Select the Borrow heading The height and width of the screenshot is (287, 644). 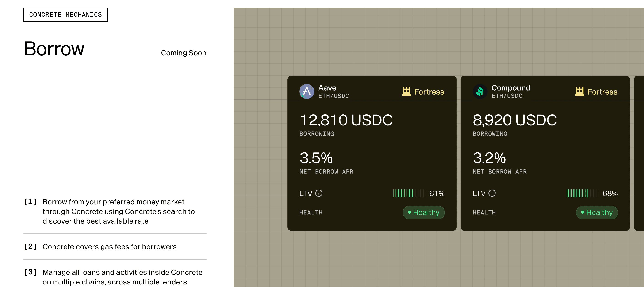54,49
